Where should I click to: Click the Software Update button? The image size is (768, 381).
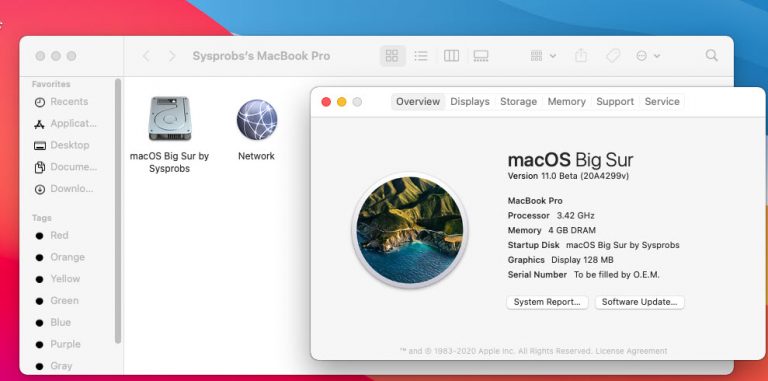coord(639,302)
